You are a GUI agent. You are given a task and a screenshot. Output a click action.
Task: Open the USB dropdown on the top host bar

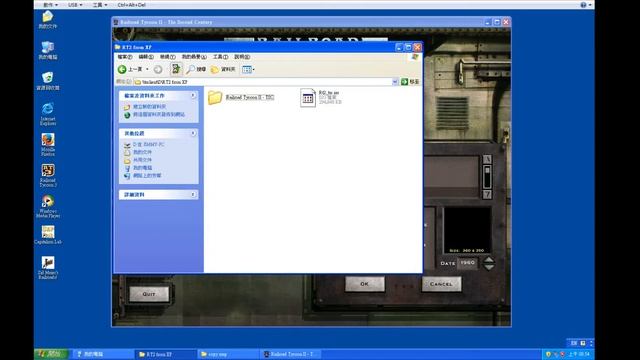(75, 5)
